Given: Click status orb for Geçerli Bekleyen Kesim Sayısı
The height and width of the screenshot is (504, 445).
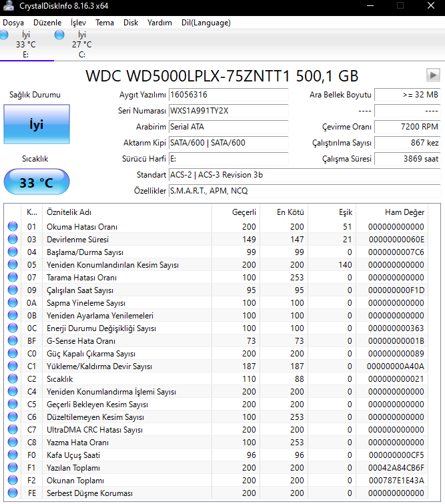Looking at the screenshot, I should (x=13, y=405).
